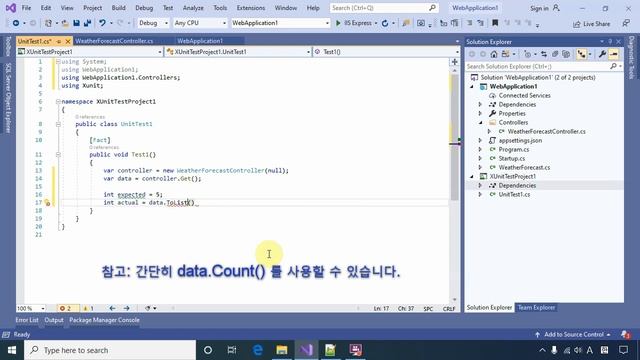Viewport: 640px width, 360px height.
Task: Toggle the Preview Selected Items button
Action: [613, 54]
